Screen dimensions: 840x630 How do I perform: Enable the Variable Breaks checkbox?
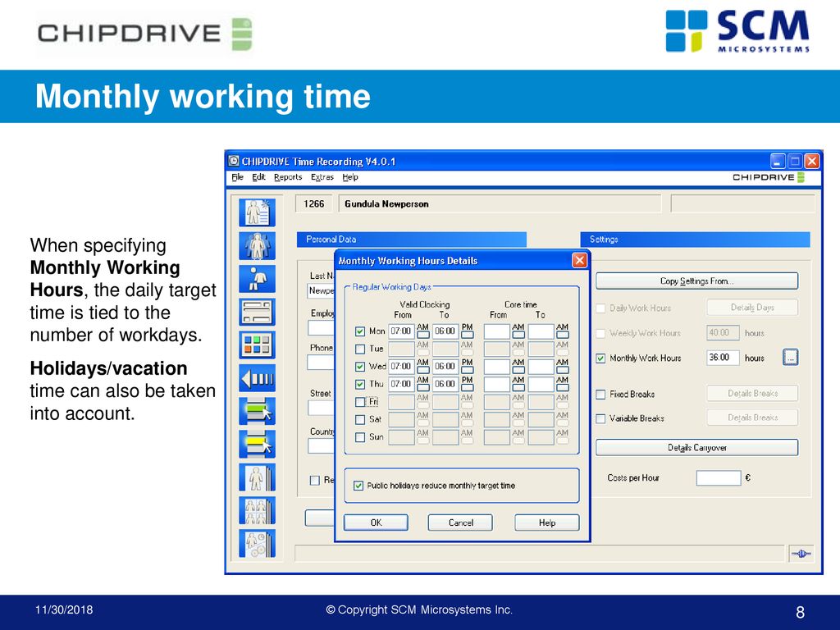(x=600, y=418)
